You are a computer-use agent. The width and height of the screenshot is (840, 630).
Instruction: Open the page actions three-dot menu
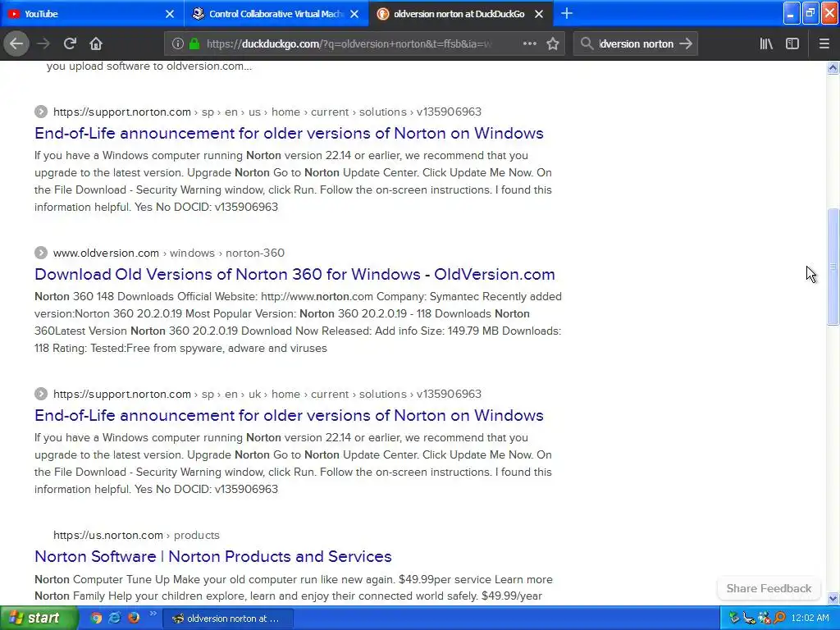529,44
